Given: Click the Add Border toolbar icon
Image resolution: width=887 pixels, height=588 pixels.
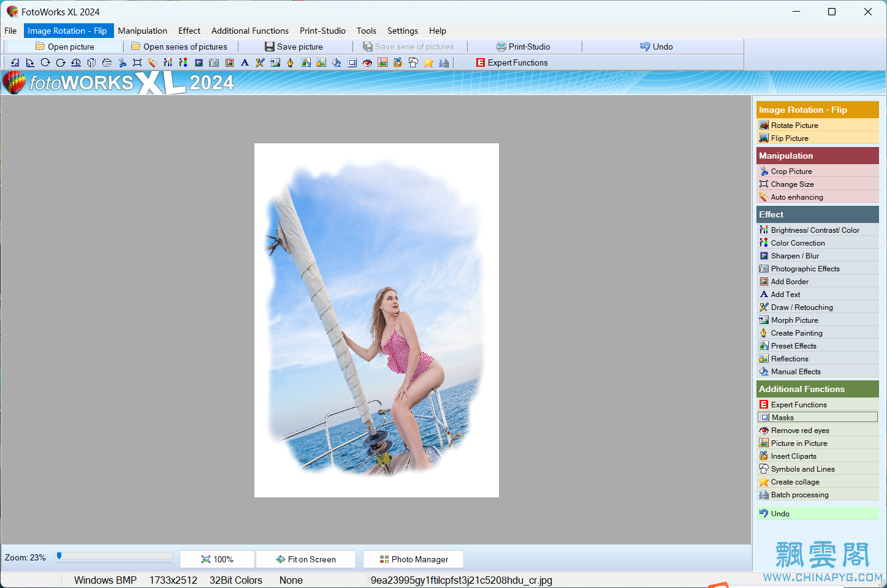Looking at the screenshot, I should (x=229, y=62).
